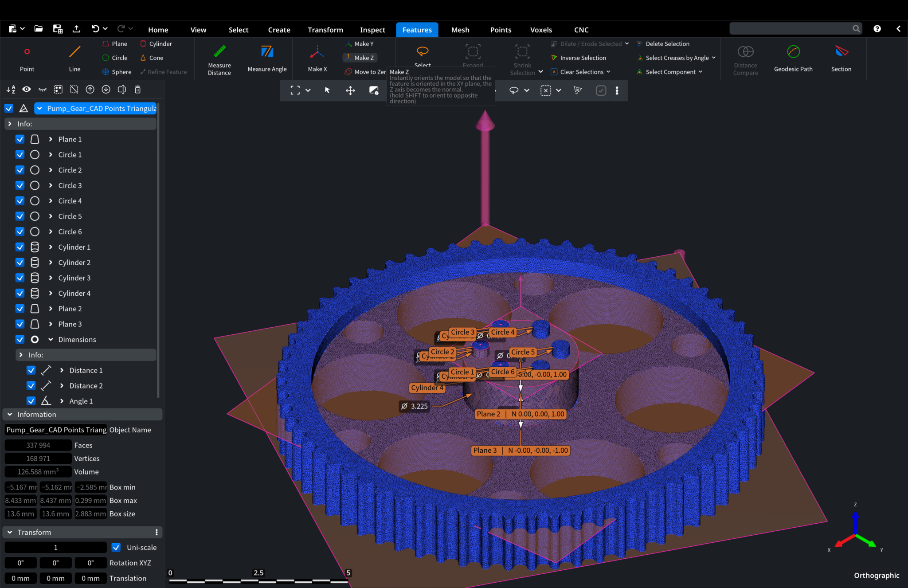Activate the Distance Compare tool
Screen dimensions: 908x588
point(745,59)
